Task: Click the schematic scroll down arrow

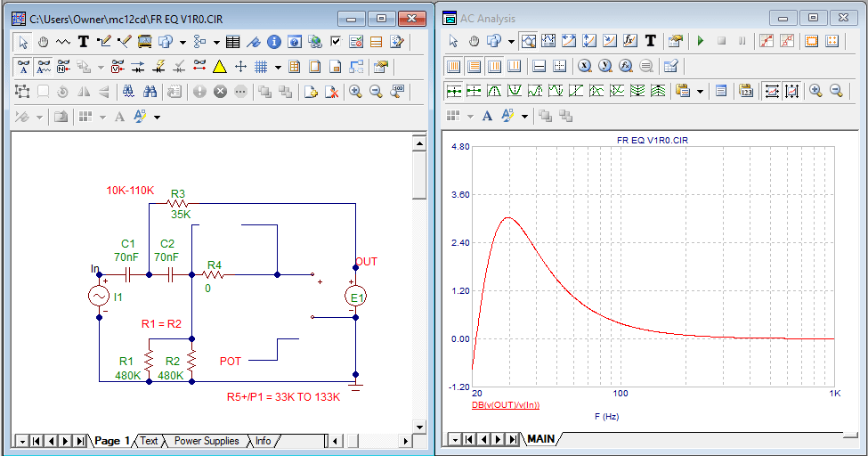Action: point(419,427)
